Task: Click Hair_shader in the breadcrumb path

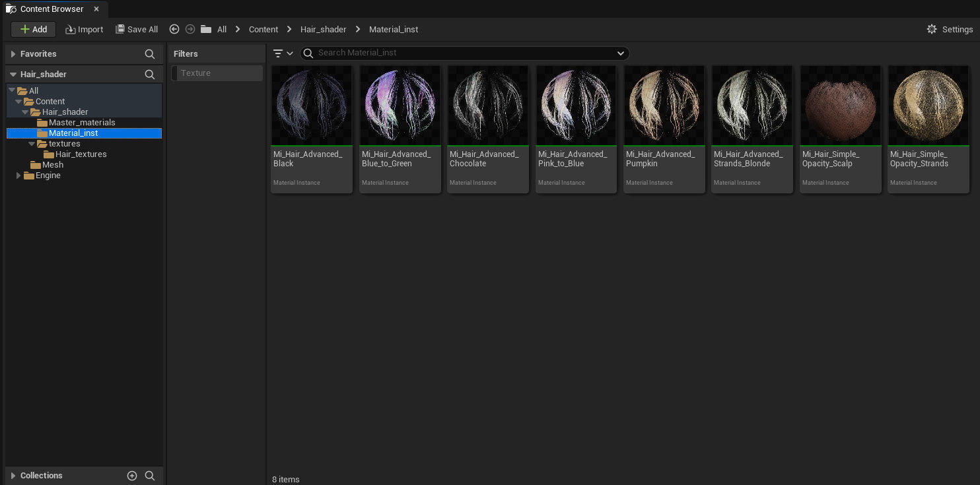Action: coord(323,29)
